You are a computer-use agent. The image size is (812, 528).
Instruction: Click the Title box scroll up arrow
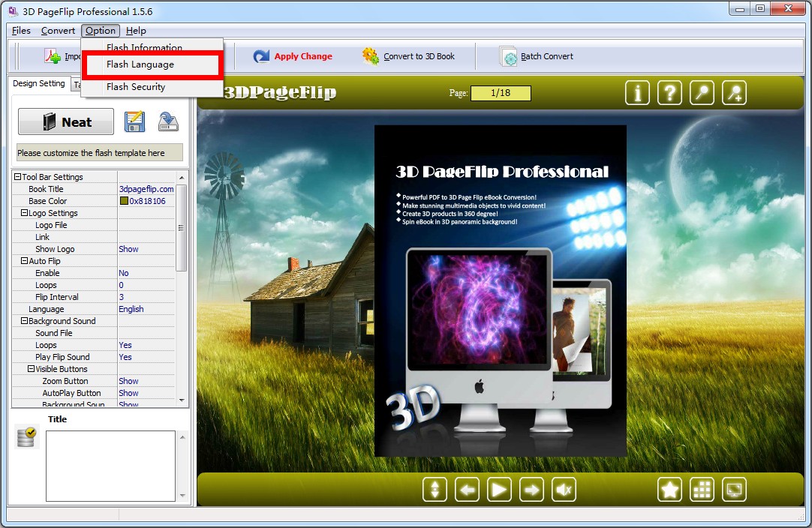(x=182, y=437)
